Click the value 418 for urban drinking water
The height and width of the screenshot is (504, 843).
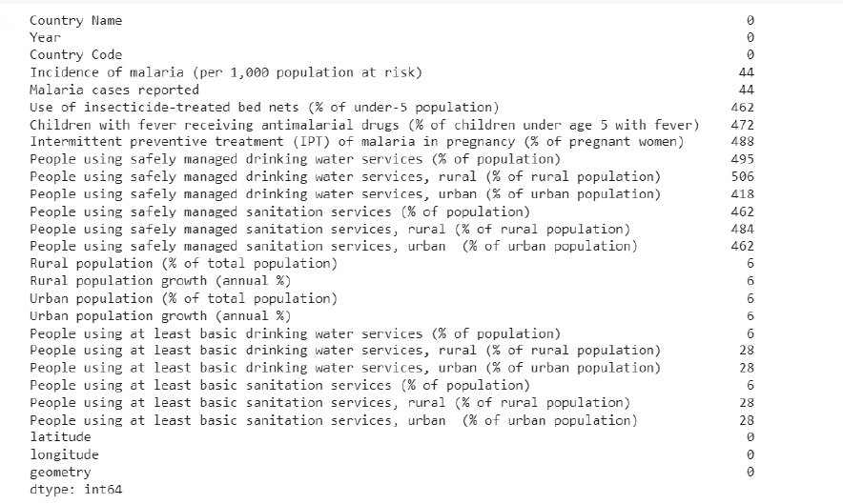click(x=743, y=194)
